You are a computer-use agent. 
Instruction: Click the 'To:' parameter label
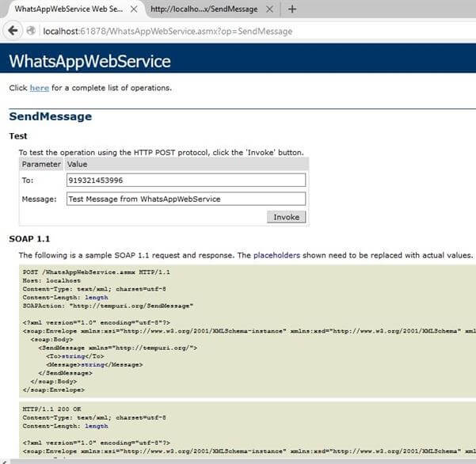28,181
